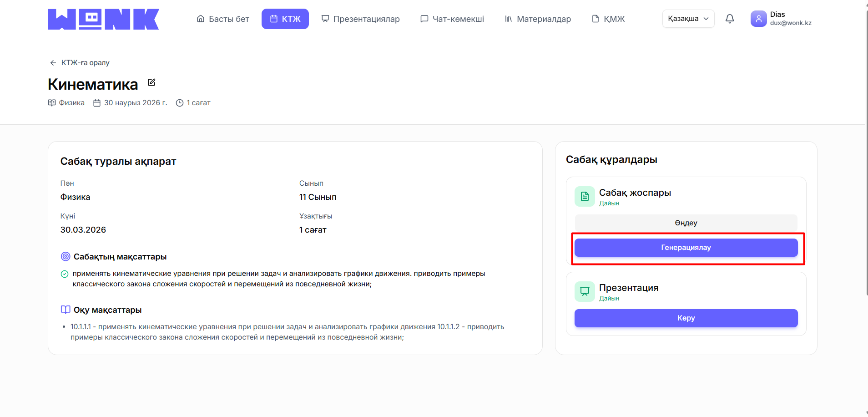Click the presentation screen icon near Презентация
Screen dimensions: 868x417
click(x=585, y=291)
